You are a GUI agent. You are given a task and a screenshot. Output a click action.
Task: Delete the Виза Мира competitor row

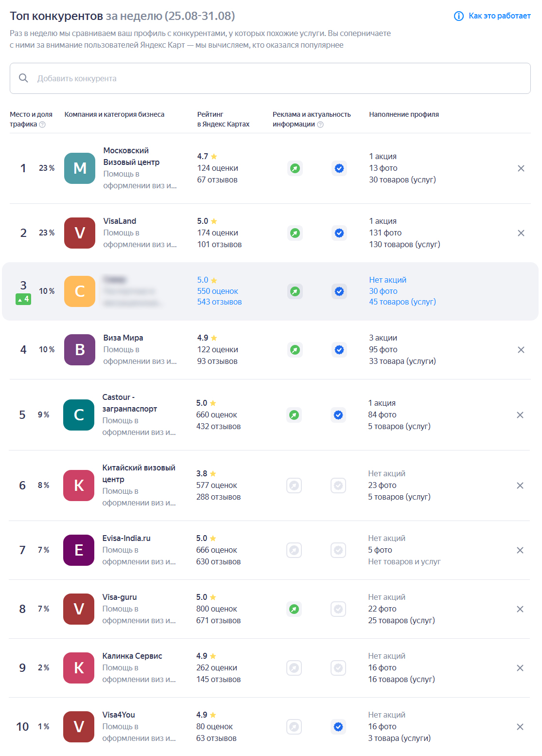click(x=521, y=350)
